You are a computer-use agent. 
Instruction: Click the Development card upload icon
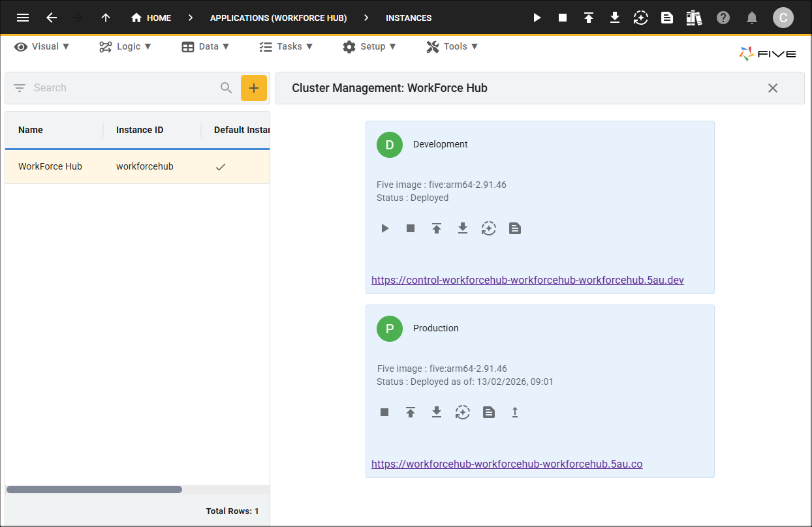[437, 228]
